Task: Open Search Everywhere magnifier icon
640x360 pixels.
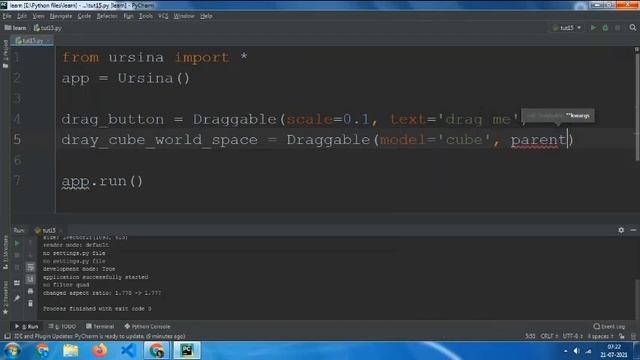Action: [x=633, y=27]
